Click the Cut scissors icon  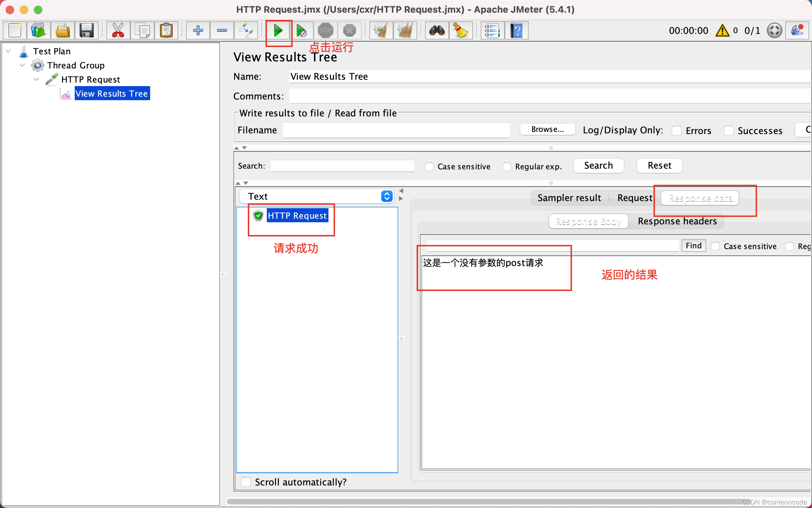point(118,30)
